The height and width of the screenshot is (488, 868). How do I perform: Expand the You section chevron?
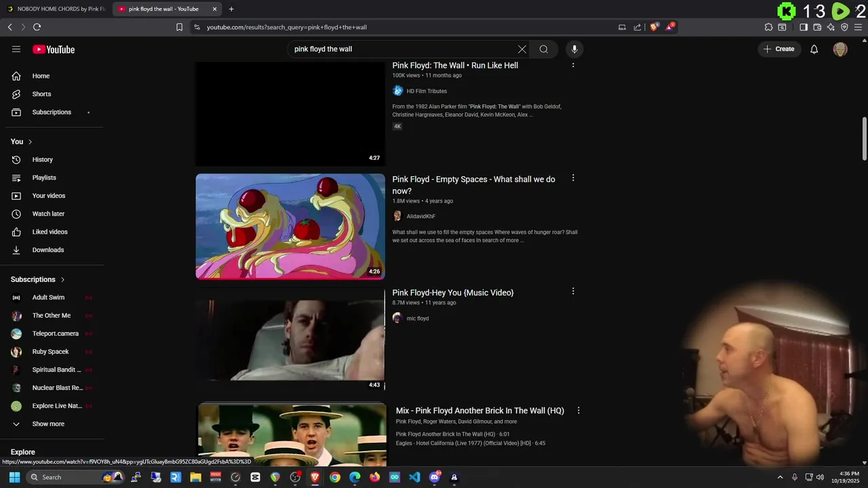(30, 142)
